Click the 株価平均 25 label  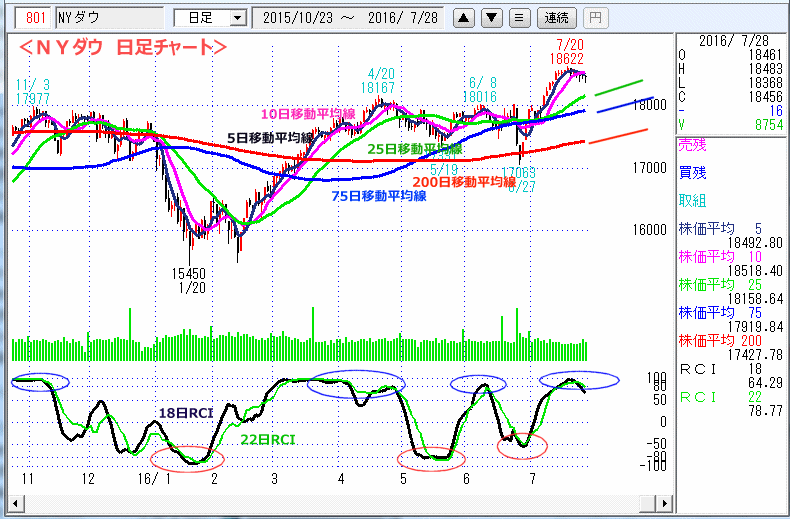point(720,285)
